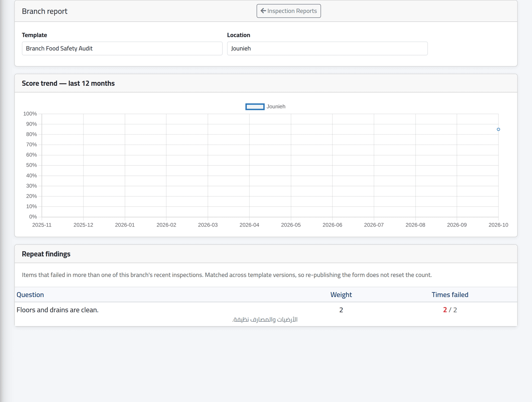
Task: Click the 0% y-axis label
Action: (x=33, y=217)
